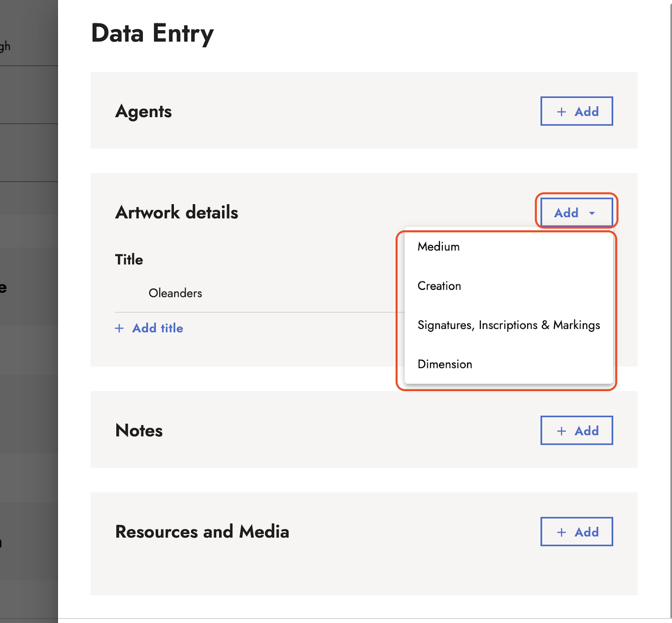This screenshot has height=623, width=672.
Task: Click the Artwork details section heading
Action: click(177, 213)
